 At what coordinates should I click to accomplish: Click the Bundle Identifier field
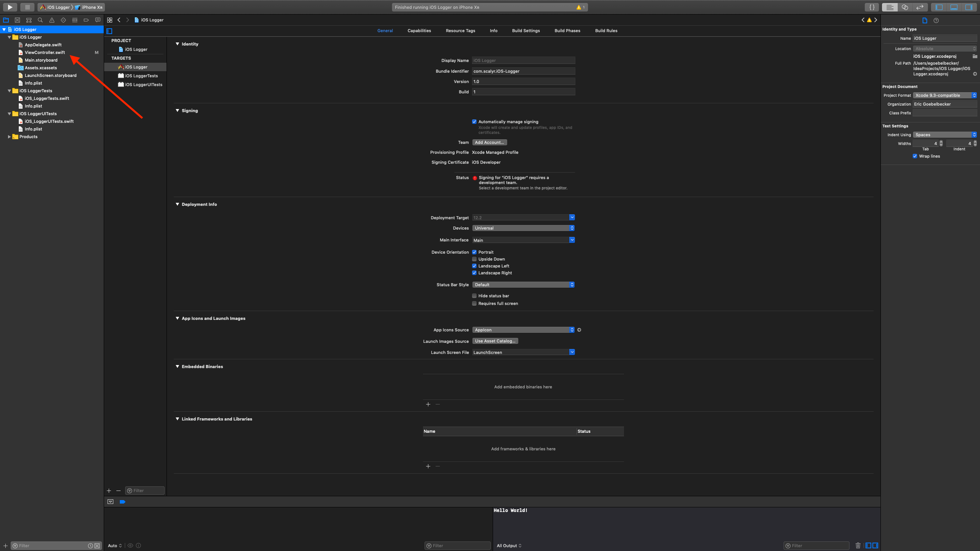coord(523,71)
